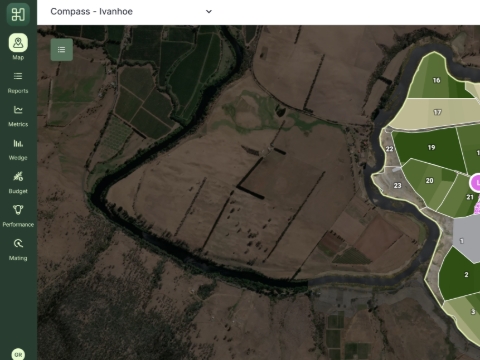Image resolution: width=480 pixels, height=360 pixels.
Task: Open the Map view
Action: pos(18,47)
